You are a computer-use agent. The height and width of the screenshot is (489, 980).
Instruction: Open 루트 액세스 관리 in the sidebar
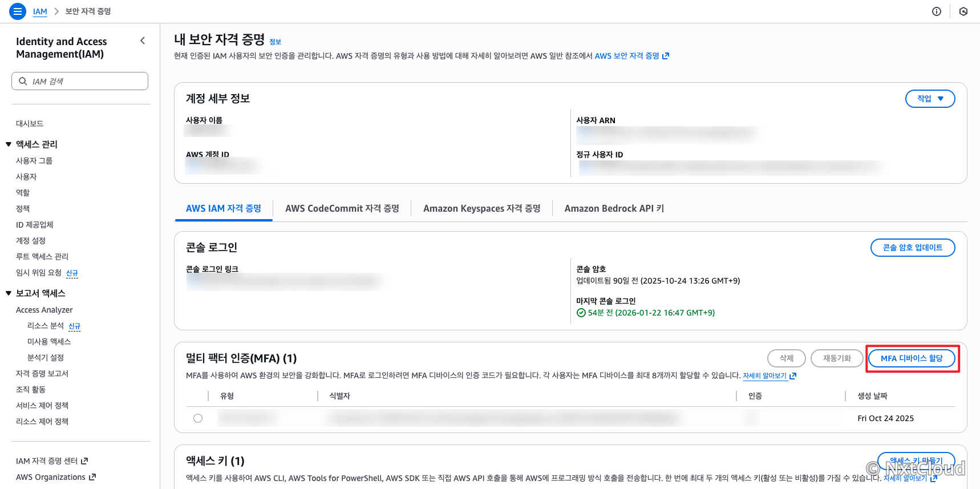(x=42, y=257)
